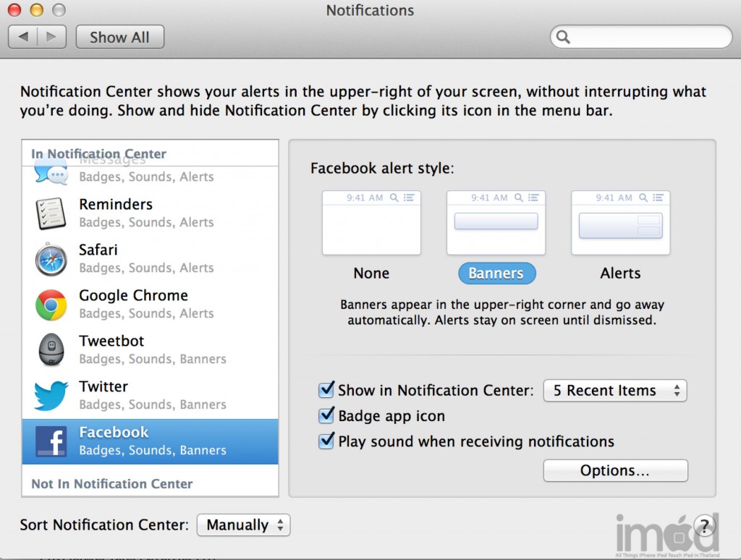Select the Banners alert style
Viewport: 741px width, 560px height.
496,223
